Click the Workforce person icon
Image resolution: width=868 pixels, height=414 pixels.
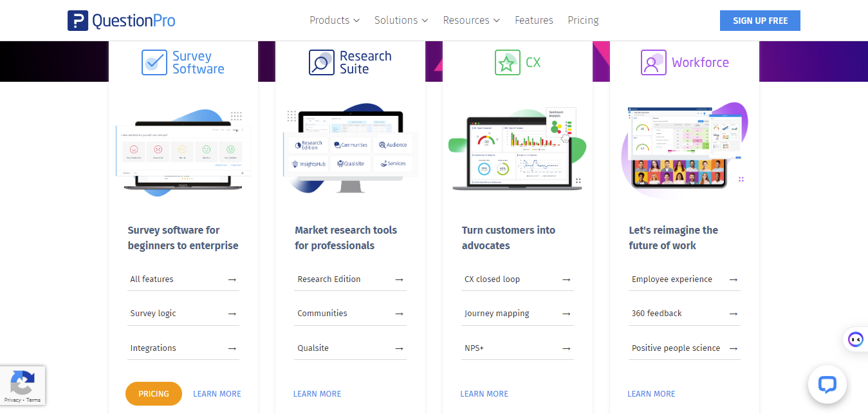pyautogui.click(x=654, y=62)
